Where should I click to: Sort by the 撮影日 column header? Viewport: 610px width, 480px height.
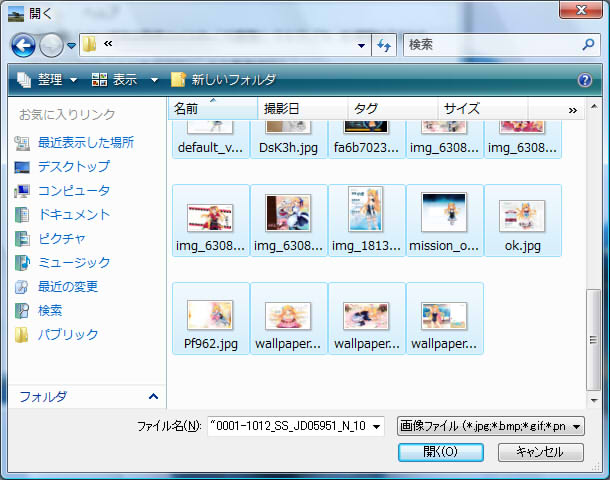tap(302, 109)
